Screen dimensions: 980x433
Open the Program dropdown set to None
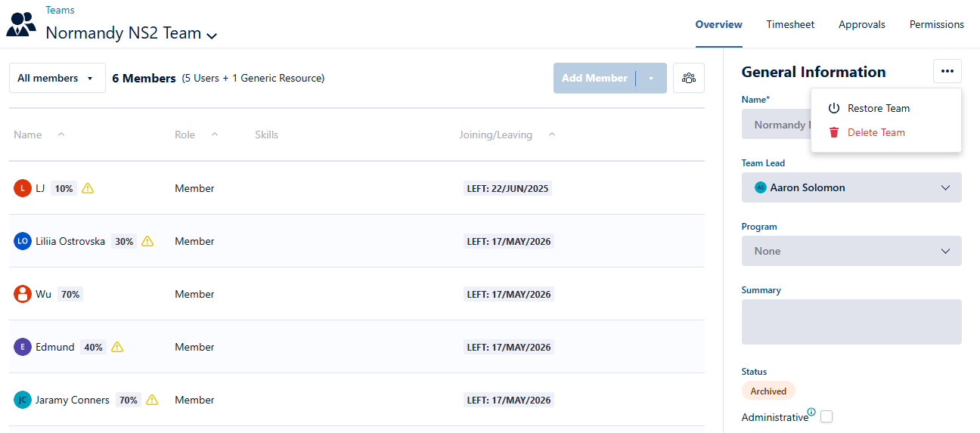coord(851,251)
